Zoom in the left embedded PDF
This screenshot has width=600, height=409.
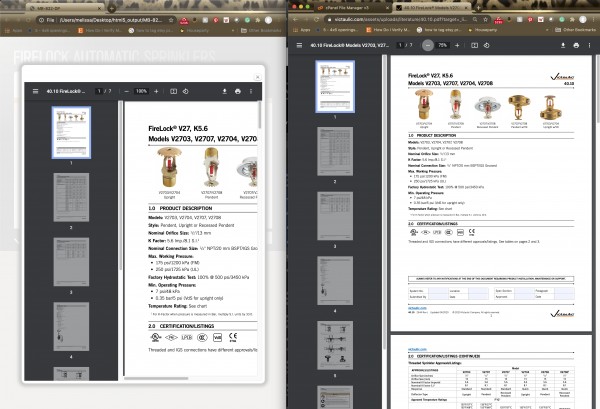click(x=156, y=91)
